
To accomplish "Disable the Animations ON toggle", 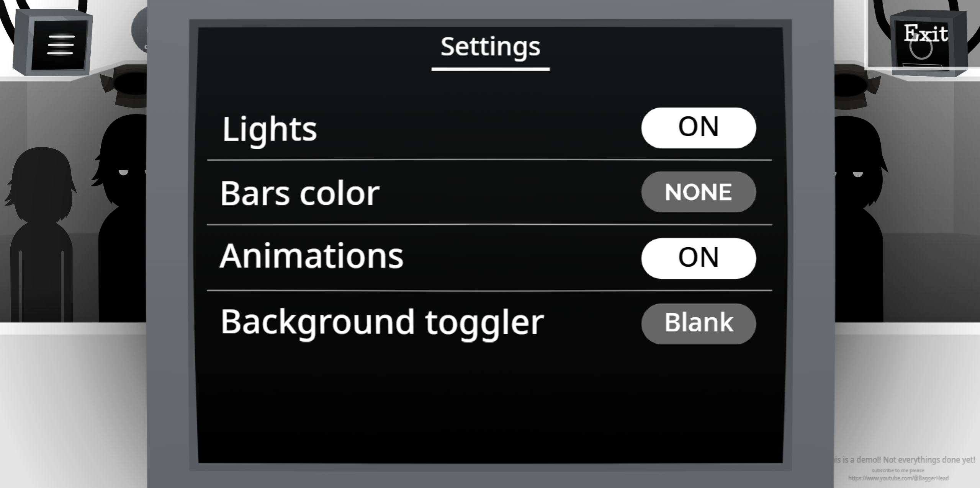I will point(698,258).
